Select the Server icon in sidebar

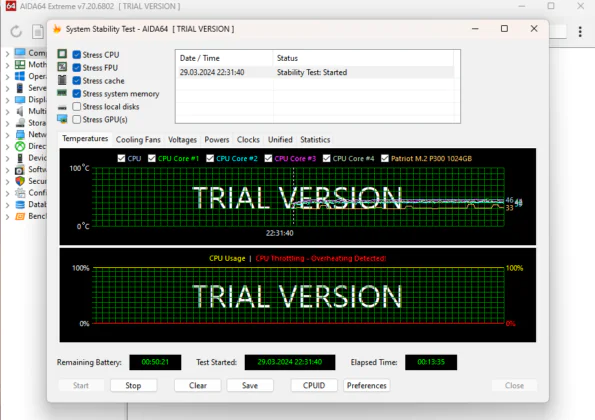tap(20, 88)
